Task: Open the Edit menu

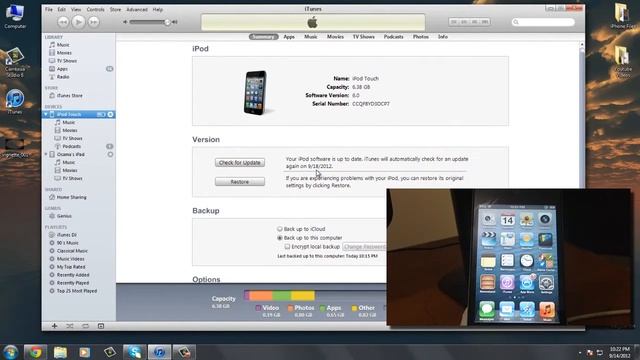Action: click(x=62, y=9)
